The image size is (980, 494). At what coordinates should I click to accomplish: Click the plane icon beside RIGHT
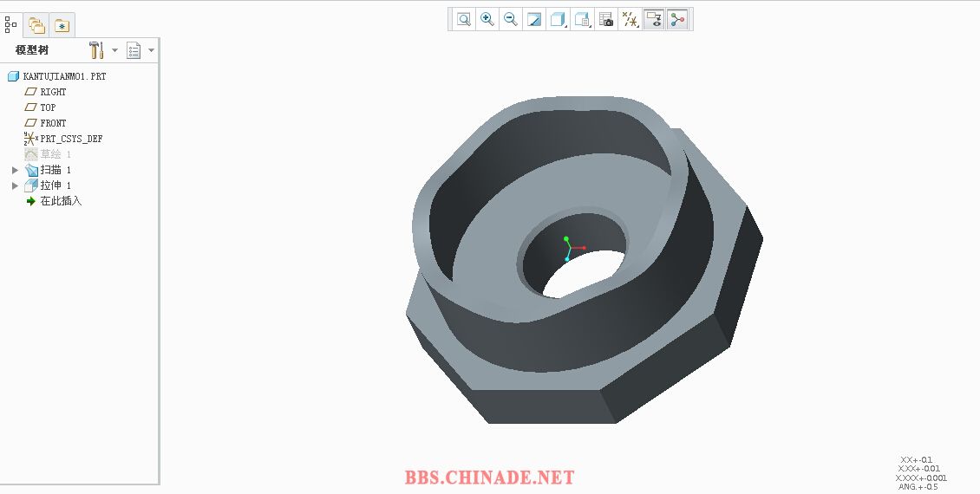pos(30,92)
